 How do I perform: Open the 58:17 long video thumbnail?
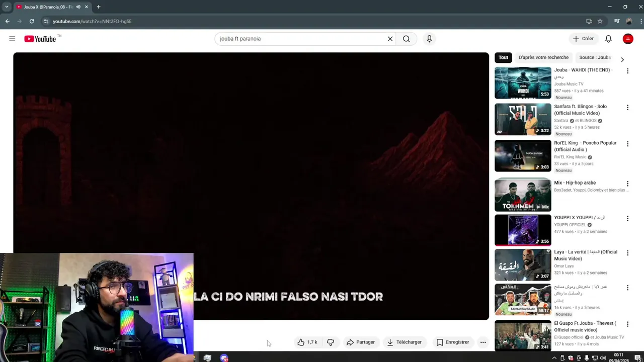click(x=523, y=300)
